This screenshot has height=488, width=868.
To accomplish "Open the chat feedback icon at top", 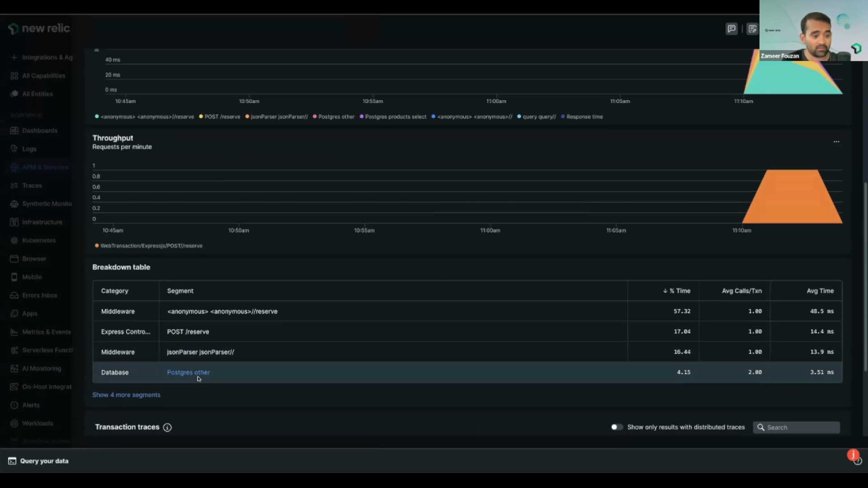I will (731, 29).
